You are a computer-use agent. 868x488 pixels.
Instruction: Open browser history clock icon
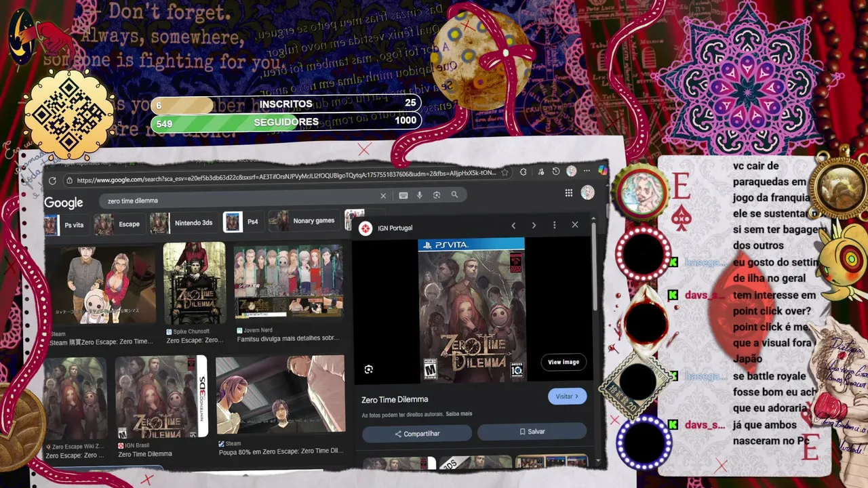click(x=556, y=171)
